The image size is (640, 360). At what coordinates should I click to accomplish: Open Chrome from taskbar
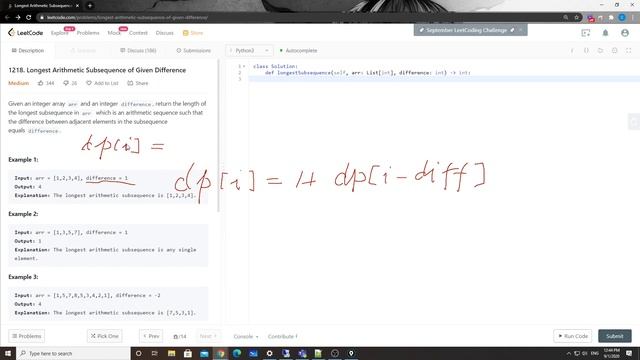[x=220, y=353]
